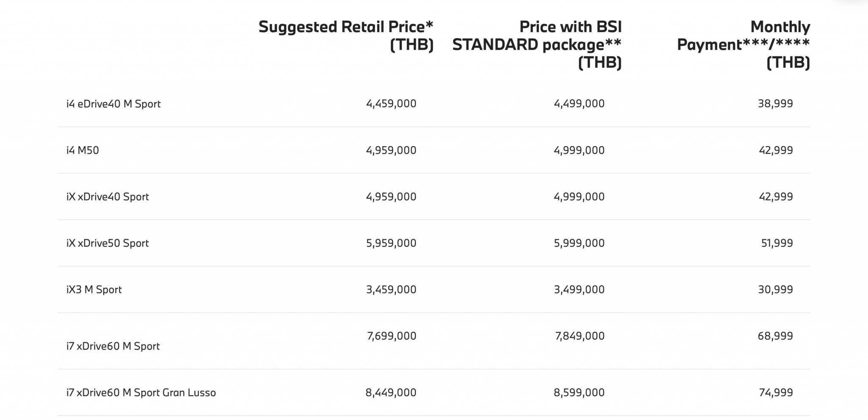Click the 4,499,000 BSI package price
Viewport: 868px width, 420px height.
[579, 104]
